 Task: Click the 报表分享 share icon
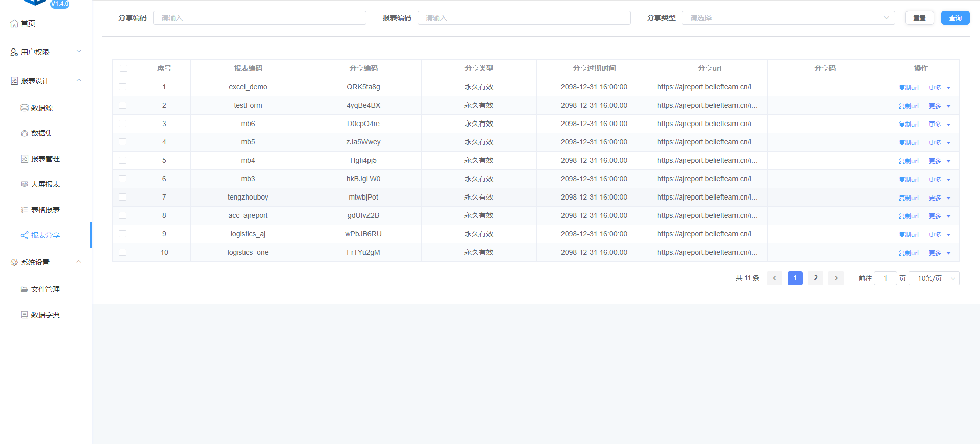pyautogui.click(x=24, y=235)
